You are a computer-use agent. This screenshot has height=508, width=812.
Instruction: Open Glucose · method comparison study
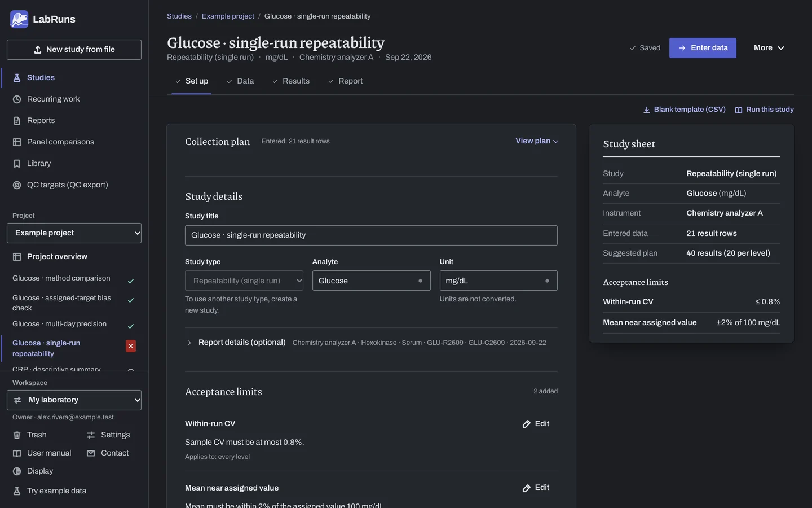tap(61, 278)
